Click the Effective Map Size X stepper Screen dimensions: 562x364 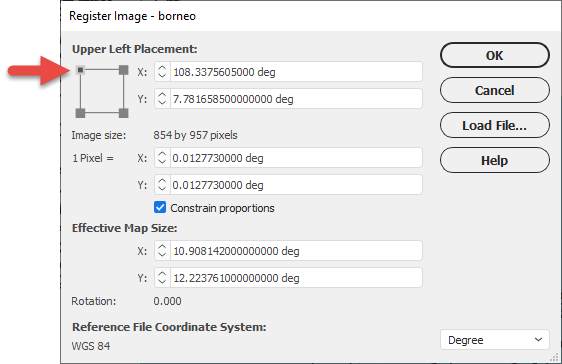162,251
